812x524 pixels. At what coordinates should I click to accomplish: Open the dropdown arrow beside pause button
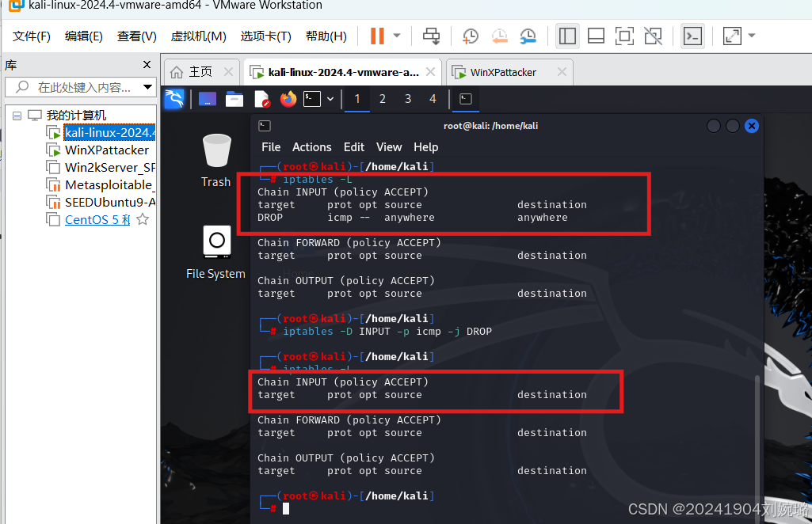click(397, 36)
